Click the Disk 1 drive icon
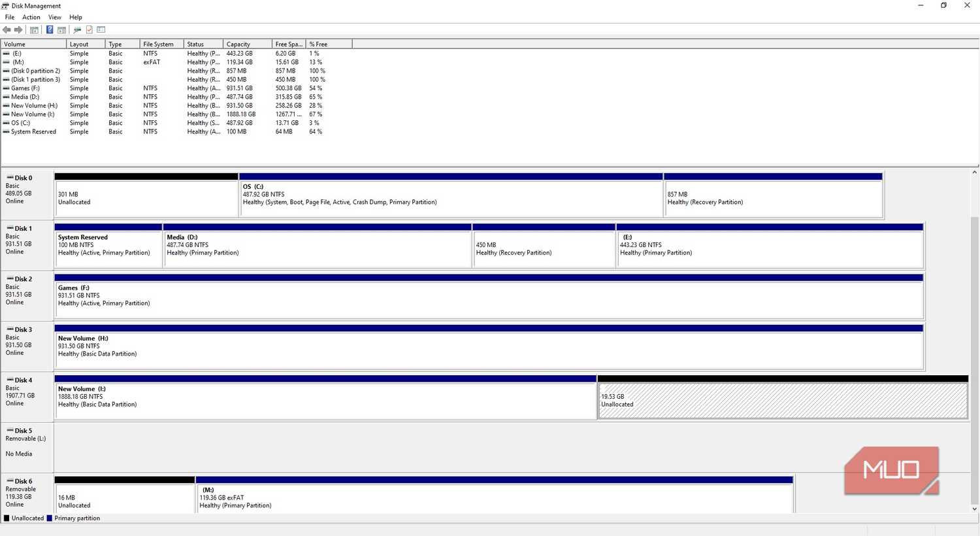This screenshot has width=980, height=536. coord(10,228)
